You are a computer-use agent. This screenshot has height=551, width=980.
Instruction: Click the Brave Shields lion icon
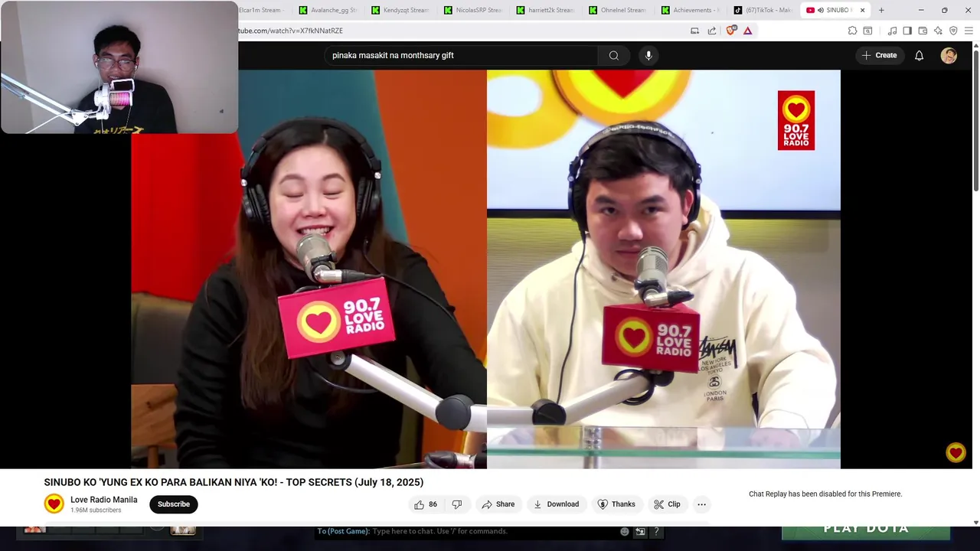pos(730,31)
